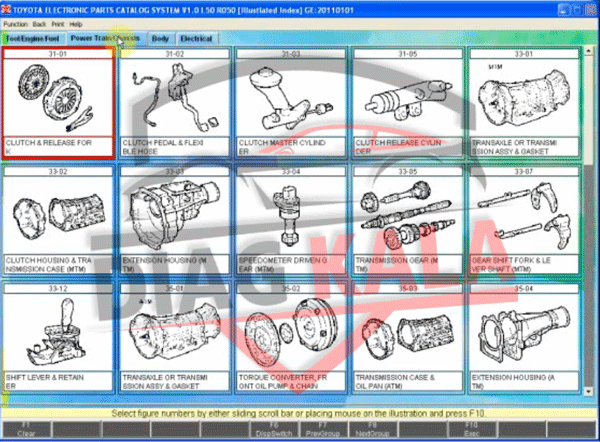The height and width of the screenshot is (442, 600).
Task: Switch to the Body tab
Action: (x=160, y=39)
